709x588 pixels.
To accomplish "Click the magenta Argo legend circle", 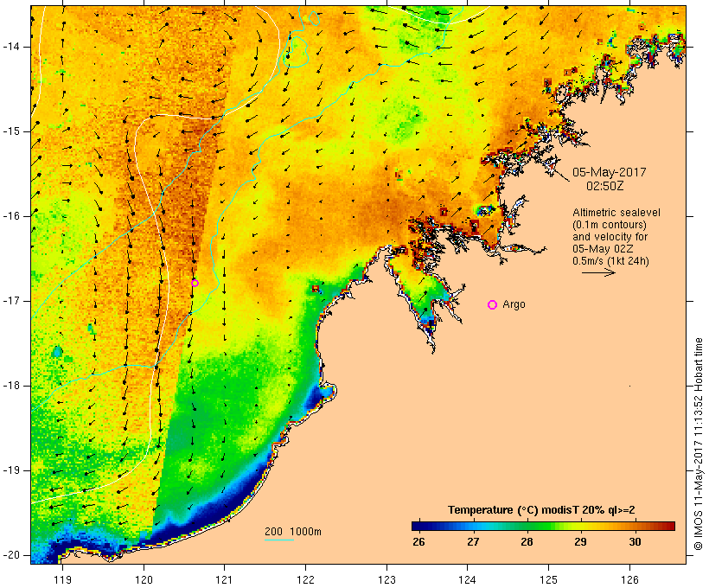I will coord(493,305).
